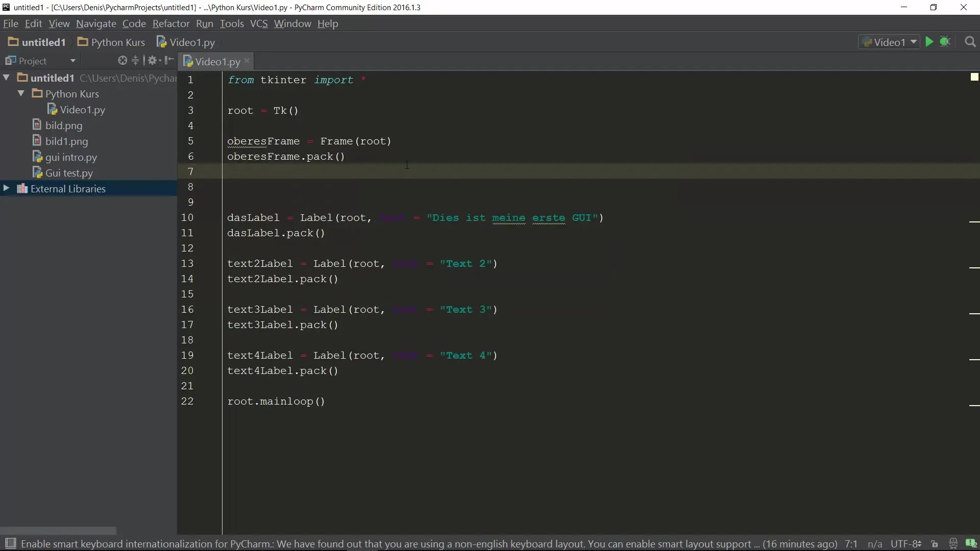Click the Project panel horizontal scrollbar
The width and height of the screenshot is (980, 551).
tap(58, 531)
